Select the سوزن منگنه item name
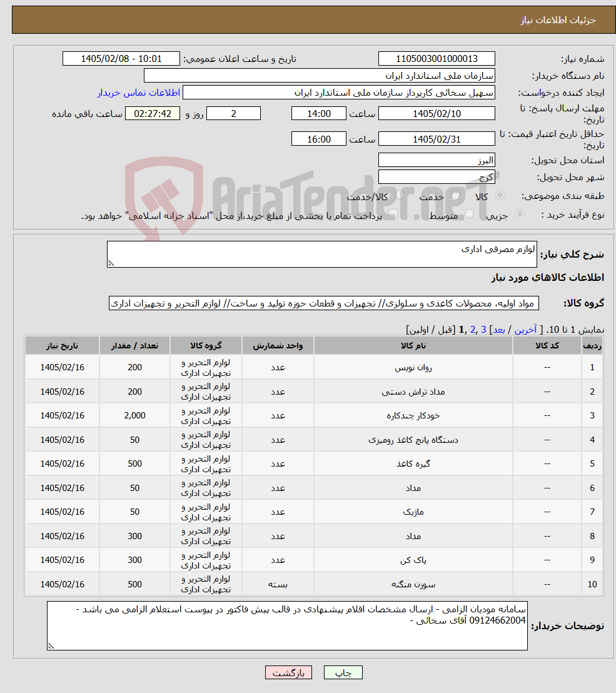 point(413,584)
